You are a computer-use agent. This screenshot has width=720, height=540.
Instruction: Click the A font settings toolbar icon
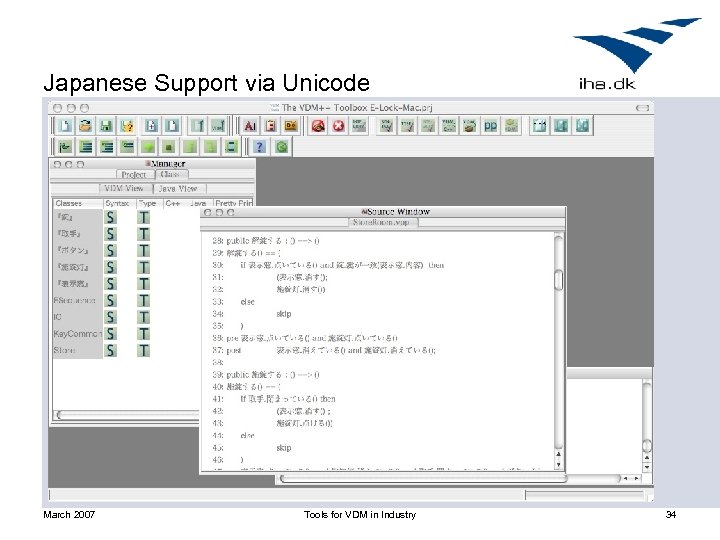pos(249,126)
